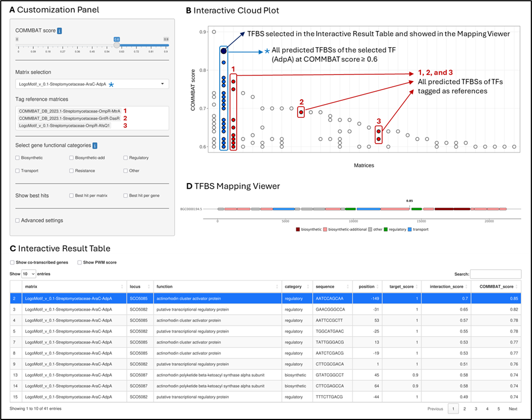
Task: Click the dark blue selected TFBS dot
Action: click(x=224, y=51)
